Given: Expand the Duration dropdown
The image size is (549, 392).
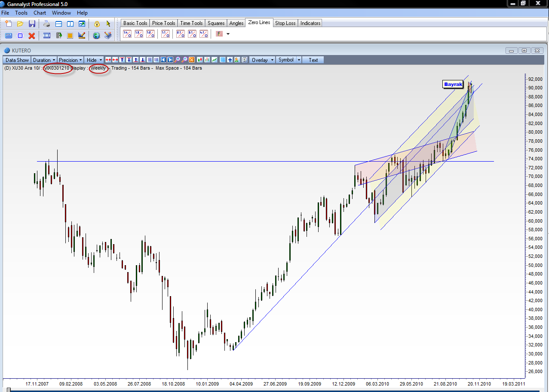Looking at the screenshot, I should tap(44, 60).
